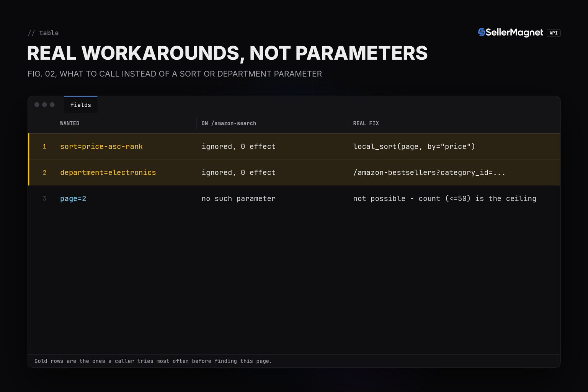Click the '// table' label
Viewport: 588px width, 392px height.
(43, 33)
